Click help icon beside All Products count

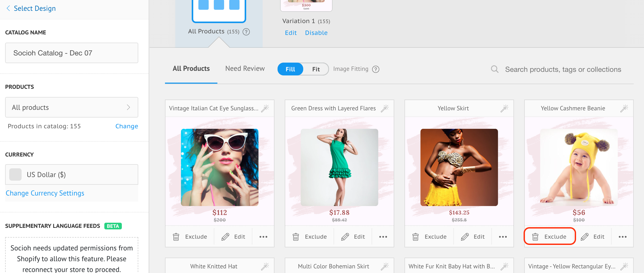[x=246, y=32]
